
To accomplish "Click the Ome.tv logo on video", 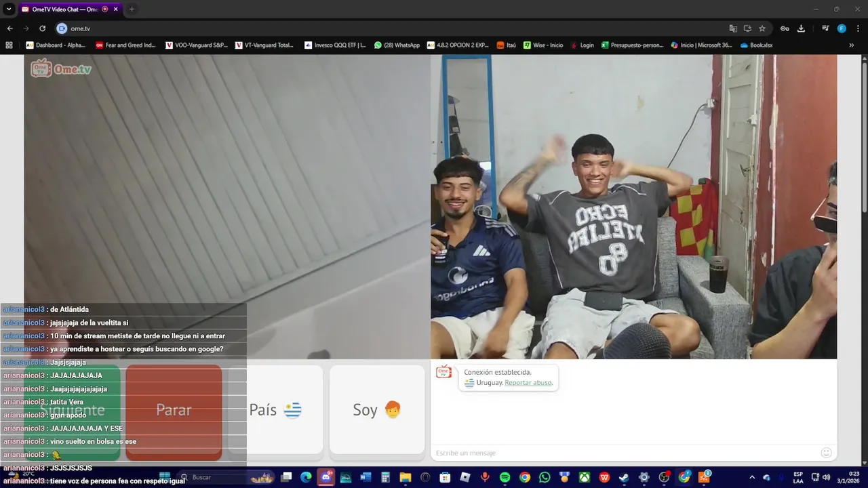I will tap(61, 68).
